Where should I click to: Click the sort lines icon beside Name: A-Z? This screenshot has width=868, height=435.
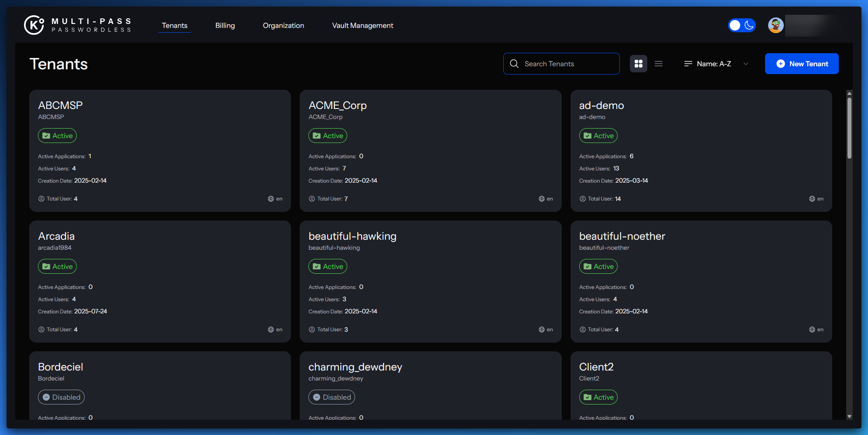[x=688, y=64]
